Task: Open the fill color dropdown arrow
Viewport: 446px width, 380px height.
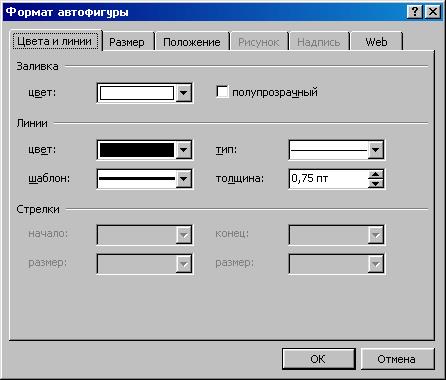Action: tap(184, 93)
